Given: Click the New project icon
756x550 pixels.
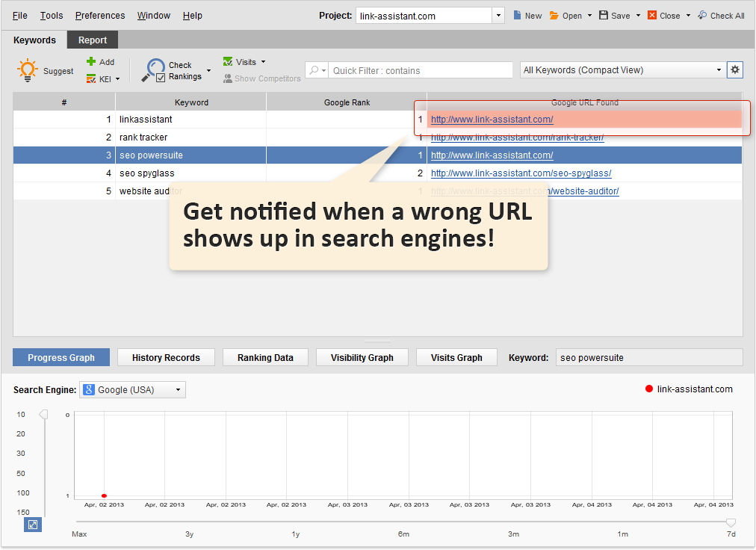Looking at the screenshot, I should tap(518, 15).
